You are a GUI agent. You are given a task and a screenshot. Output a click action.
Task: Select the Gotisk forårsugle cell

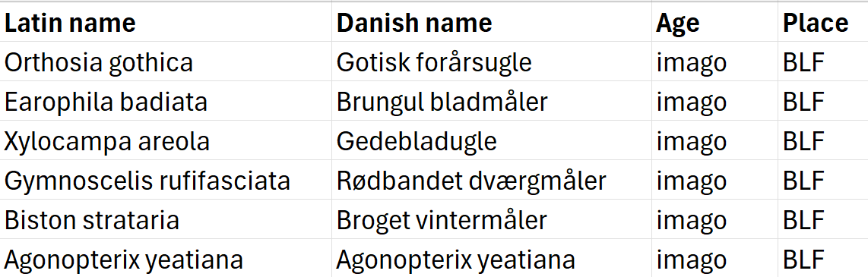(x=492, y=62)
